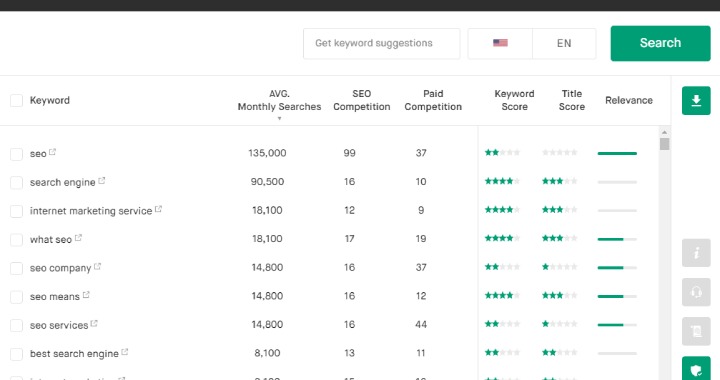
Task: Sort by Keyword Score column header
Action: coord(514,100)
